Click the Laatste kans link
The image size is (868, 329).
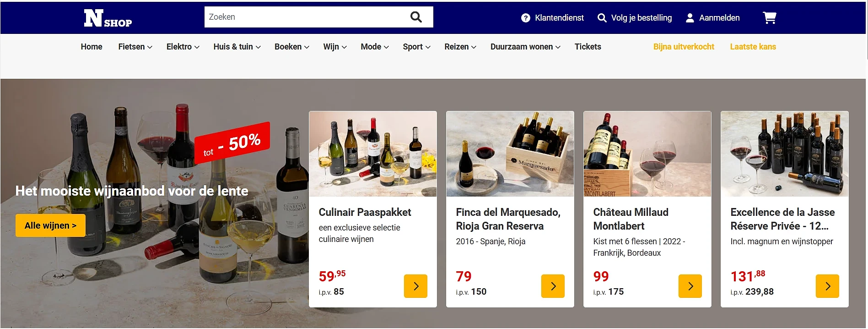tap(753, 47)
